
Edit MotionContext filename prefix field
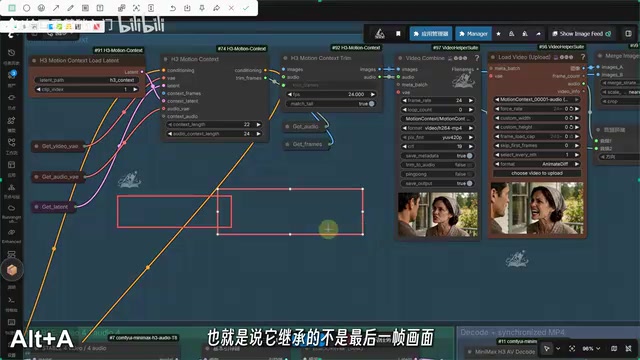click(x=437, y=119)
